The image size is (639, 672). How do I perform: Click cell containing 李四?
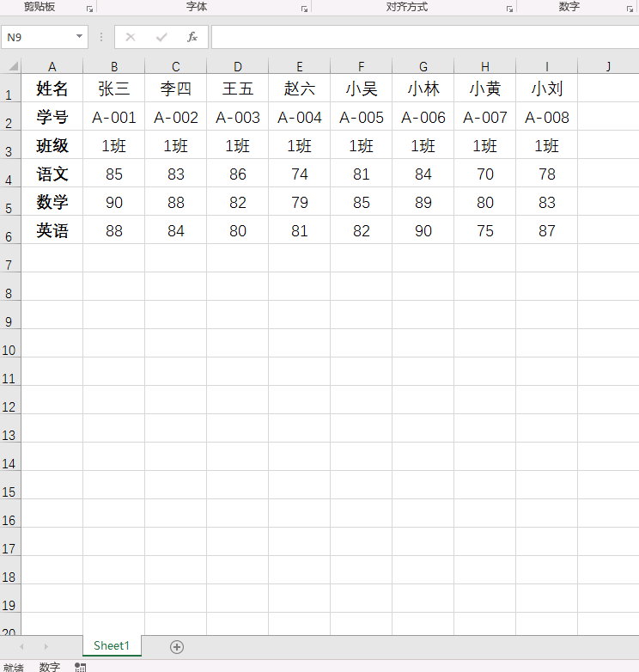tap(175, 89)
